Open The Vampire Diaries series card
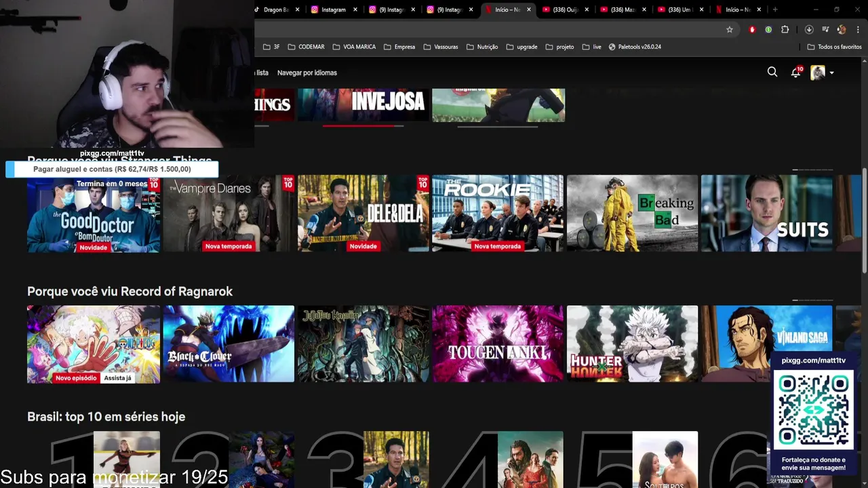Image resolution: width=868 pixels, height=488 pixels. click(229, 213)
